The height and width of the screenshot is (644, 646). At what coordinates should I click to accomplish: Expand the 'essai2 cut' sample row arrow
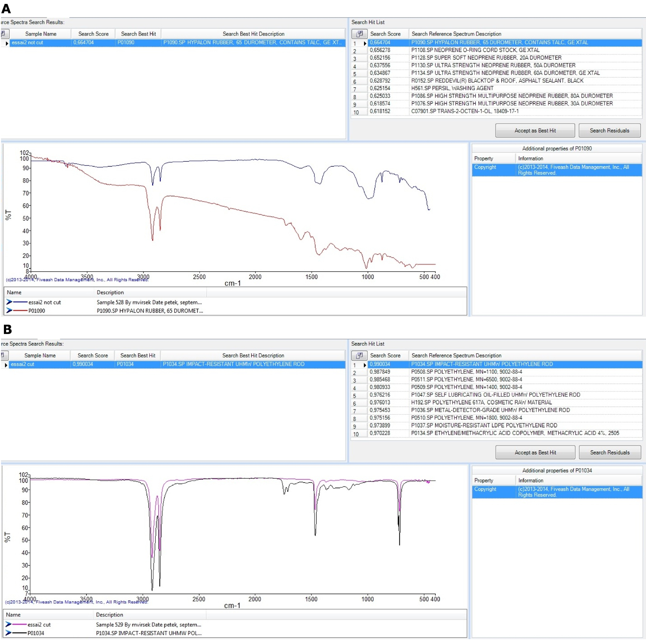[6, 365]
